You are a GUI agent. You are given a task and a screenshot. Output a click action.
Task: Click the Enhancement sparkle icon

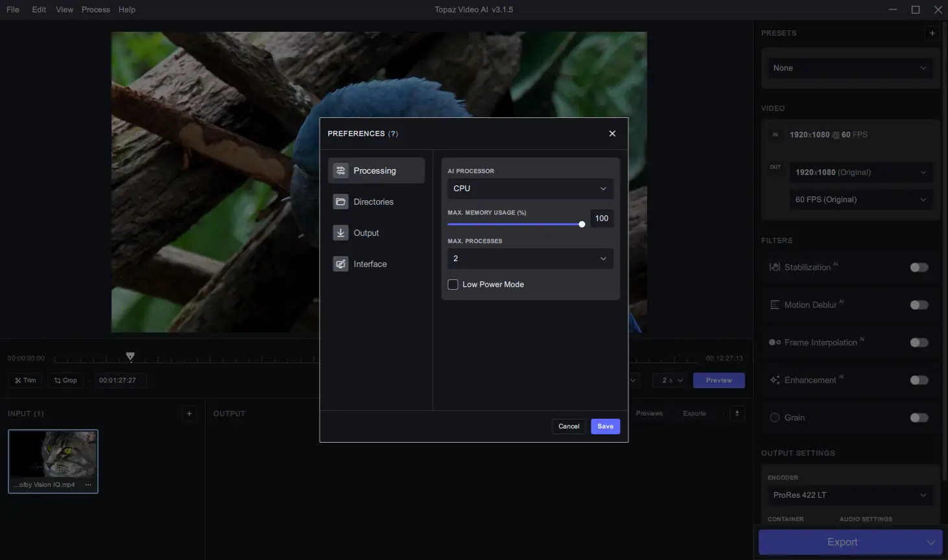pos(775,380)
